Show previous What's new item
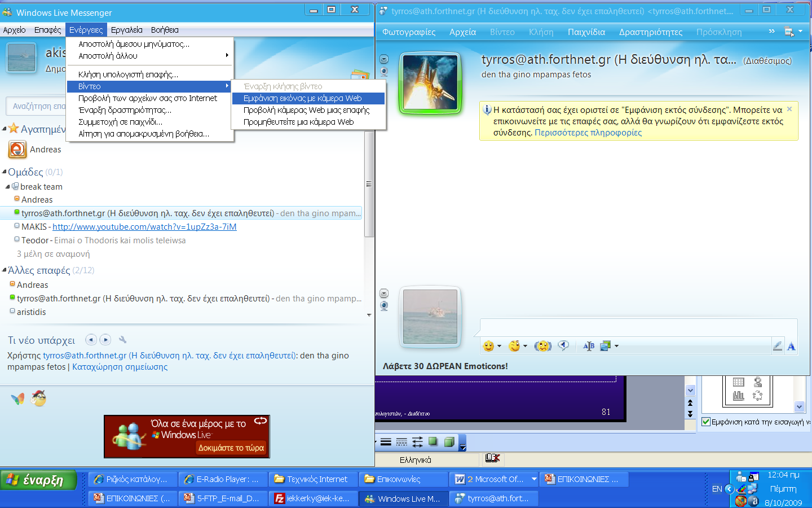Viewport: 812px width, 508px height. click(91, 340)
